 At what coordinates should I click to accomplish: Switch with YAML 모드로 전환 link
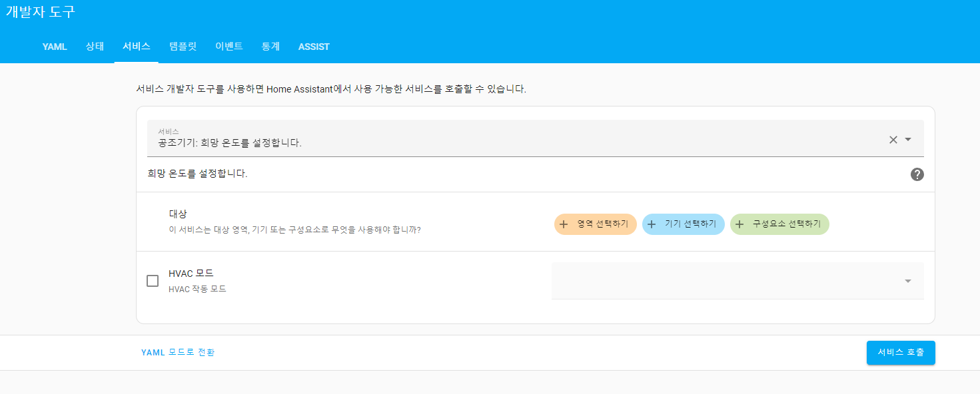coord(178,353)
